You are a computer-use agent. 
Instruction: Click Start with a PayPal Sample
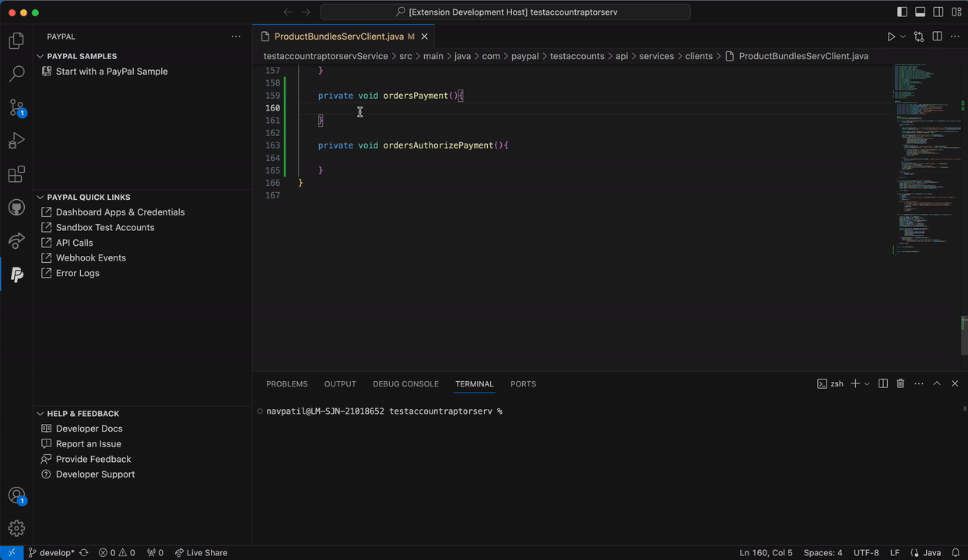111,72
